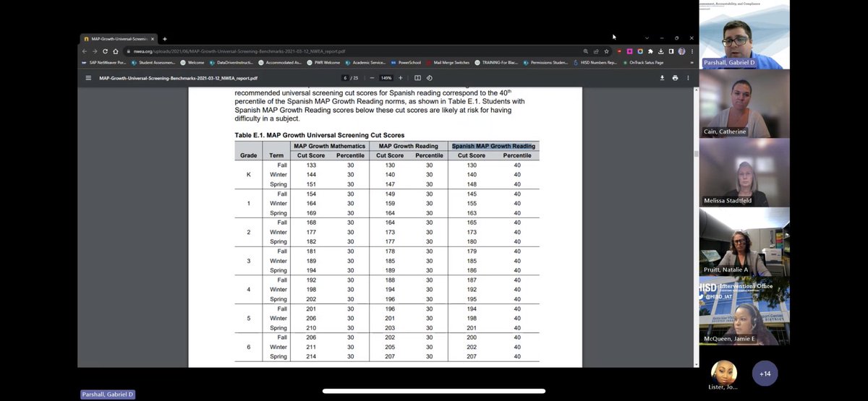Click the fit to page icon
Viewport: 868px width, 401px height.
pos(417,78)
